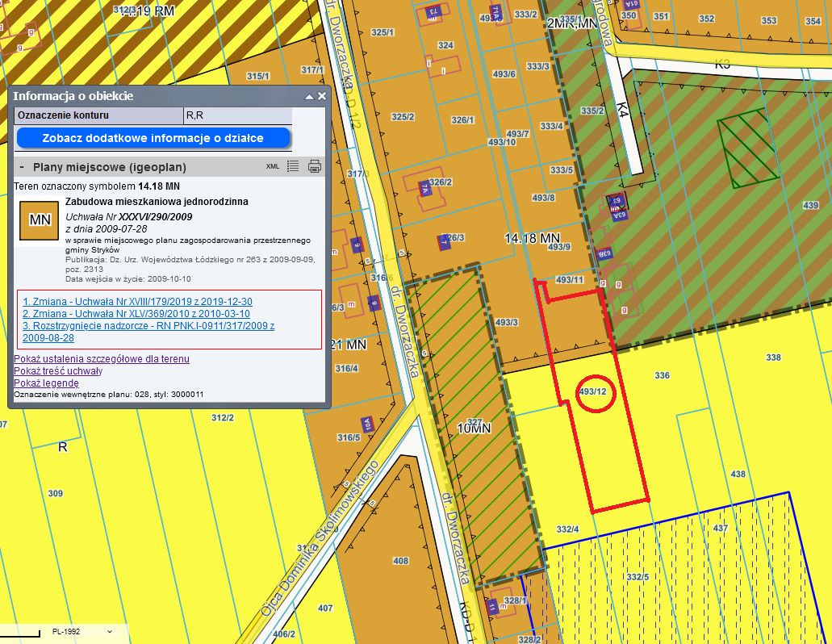
Task: Click the orange MN zoning swatch
Action: (40, 220)
